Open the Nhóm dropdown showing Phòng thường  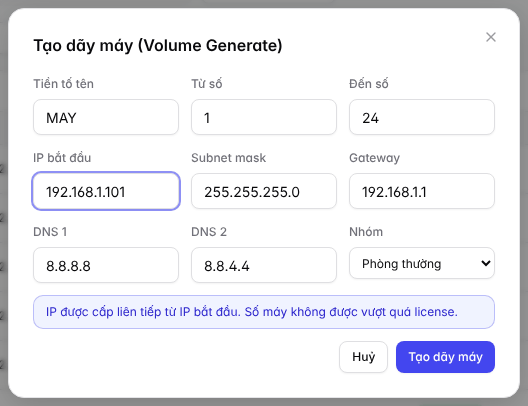coord(422,263)
